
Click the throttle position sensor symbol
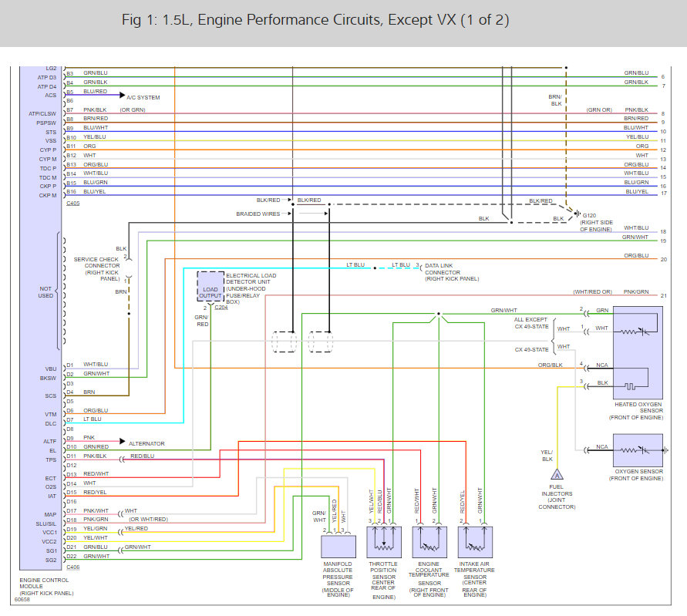(384, 542)
